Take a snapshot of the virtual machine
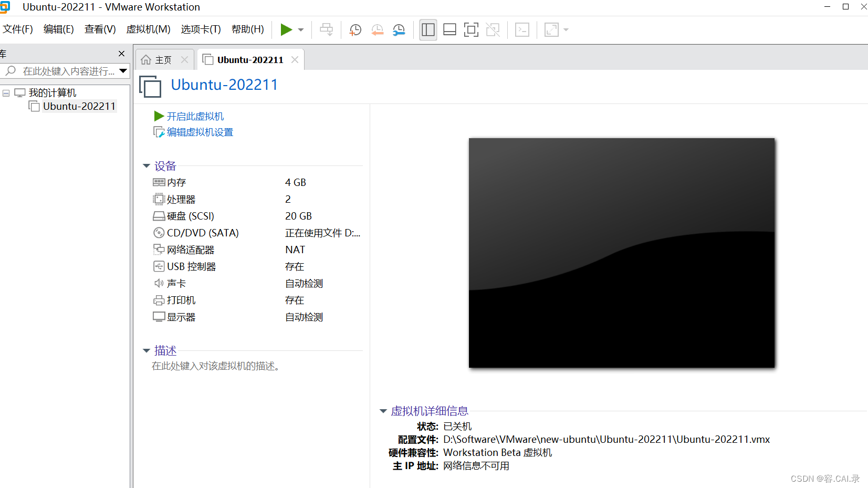This screenshot has height=488, width=868. click(x=355, y=30)
